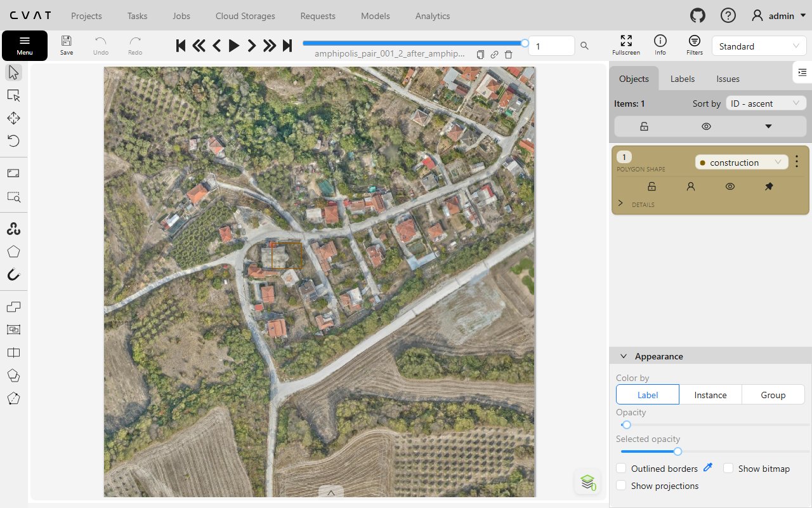
Task: Toggle visibility of construction object 1
Action: click(x=730, y=187)
